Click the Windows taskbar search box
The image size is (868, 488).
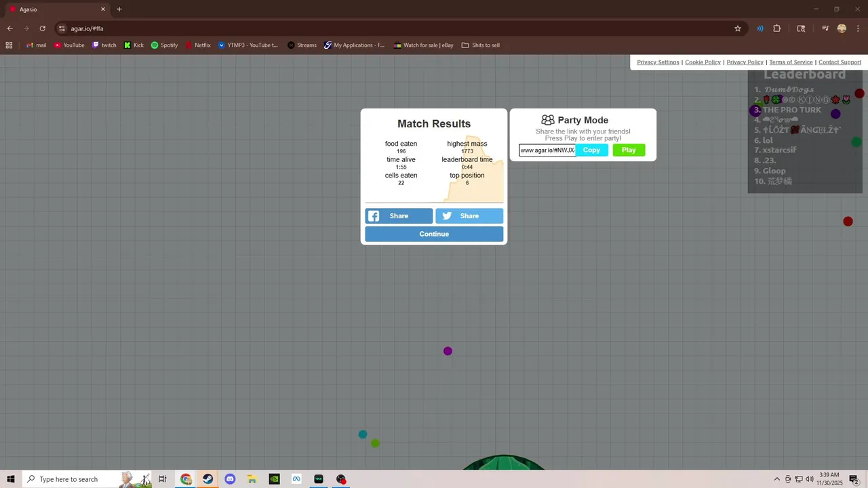[x=87, y=479]
